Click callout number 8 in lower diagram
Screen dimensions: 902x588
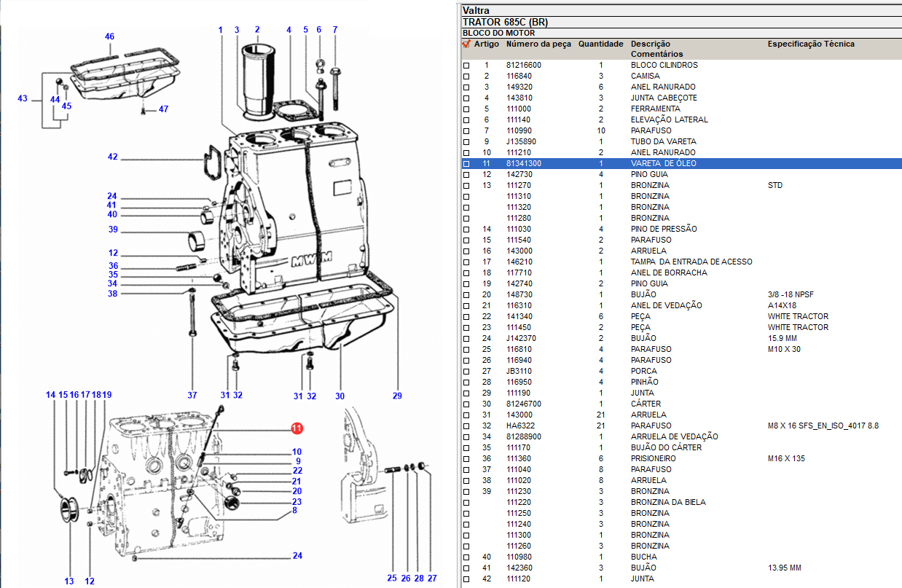coord(294,511)
